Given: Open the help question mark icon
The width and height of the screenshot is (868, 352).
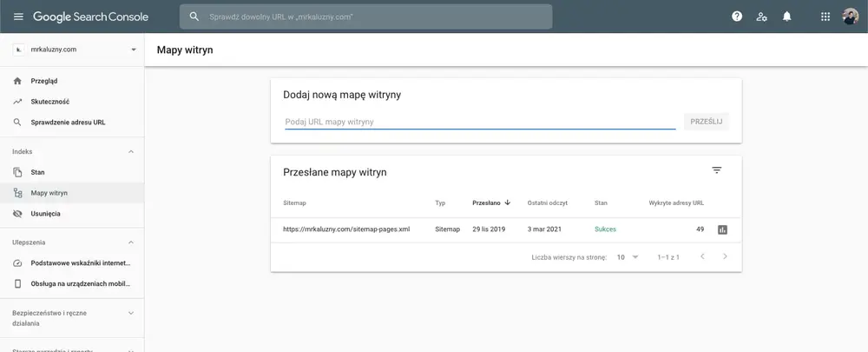Looking at the screenshot, I should (737, 17).
